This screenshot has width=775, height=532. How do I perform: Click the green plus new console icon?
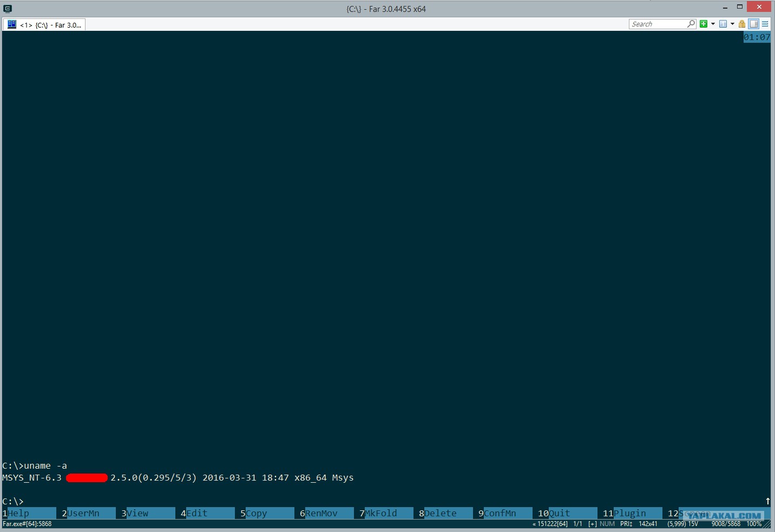pos(704,24)
